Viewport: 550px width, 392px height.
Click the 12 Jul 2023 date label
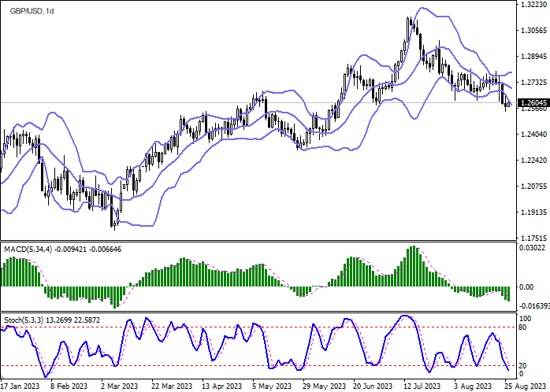(422, 386)
